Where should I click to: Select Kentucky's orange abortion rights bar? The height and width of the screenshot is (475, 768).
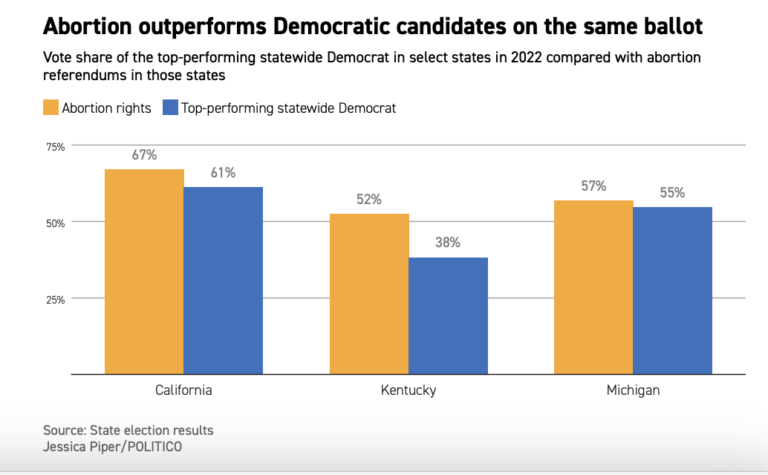(x=369, y=294)
